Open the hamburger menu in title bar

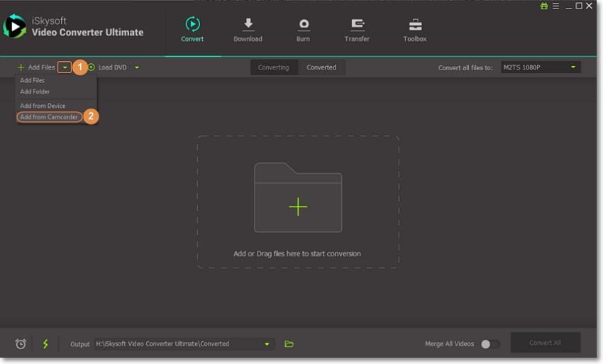click(x=555, y=6)
